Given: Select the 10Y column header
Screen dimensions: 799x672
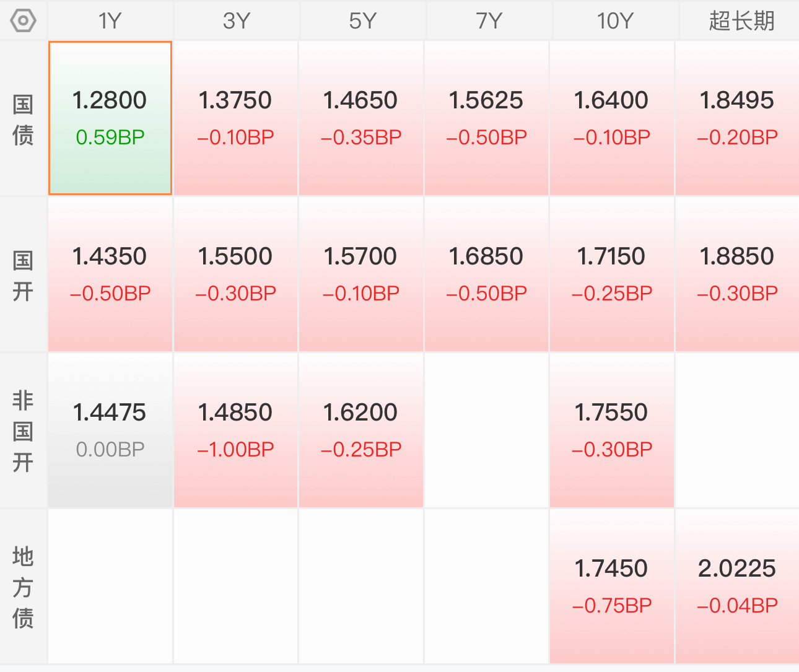Looking at the screenshot, I should point(615,21).
